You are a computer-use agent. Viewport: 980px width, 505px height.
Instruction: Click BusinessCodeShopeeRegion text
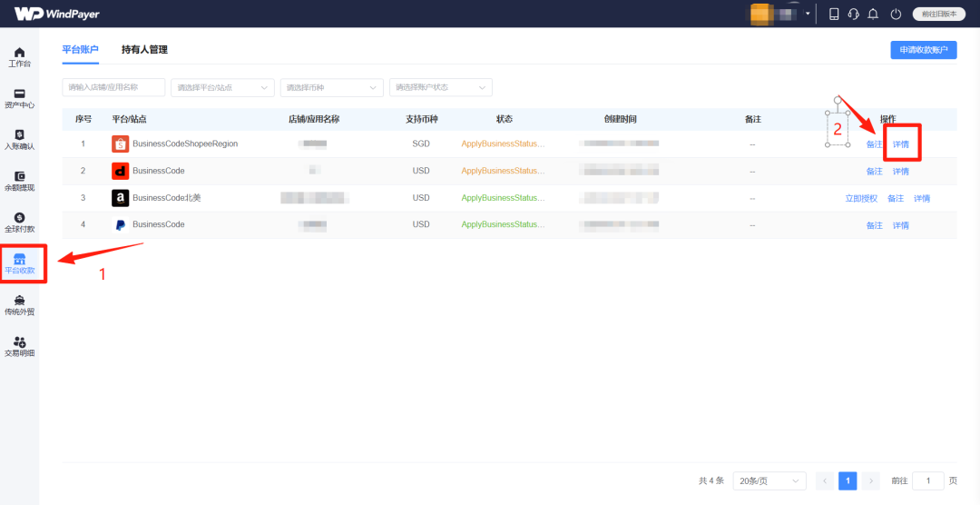(x=185, y=144)
